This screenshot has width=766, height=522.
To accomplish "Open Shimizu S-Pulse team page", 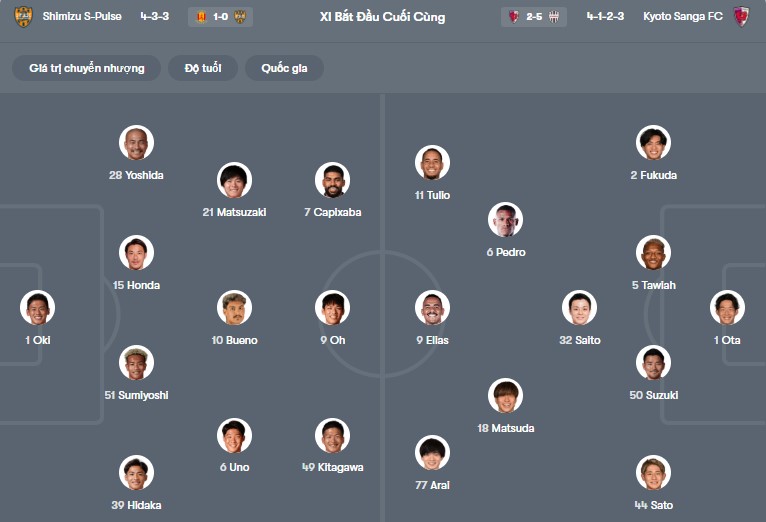I will 82,17.
